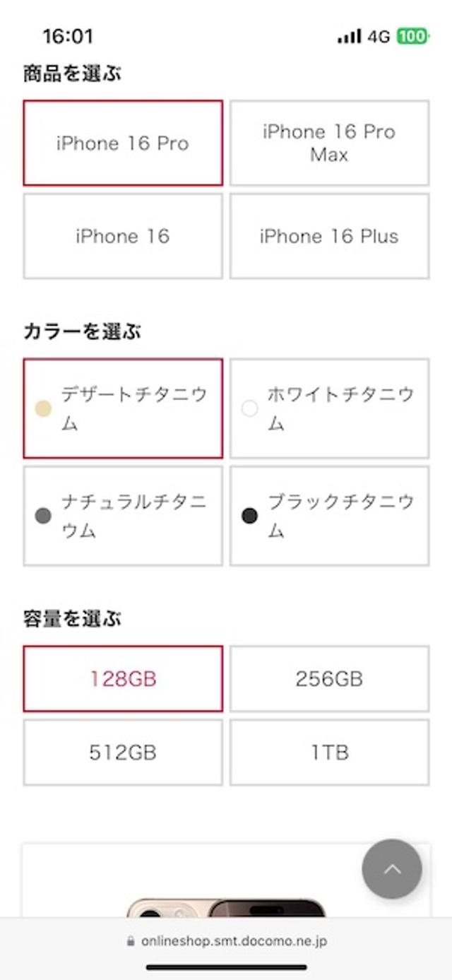The image size is (452, 980).
Task: Pick the Black Titanium color option
Action: point(329,516)
